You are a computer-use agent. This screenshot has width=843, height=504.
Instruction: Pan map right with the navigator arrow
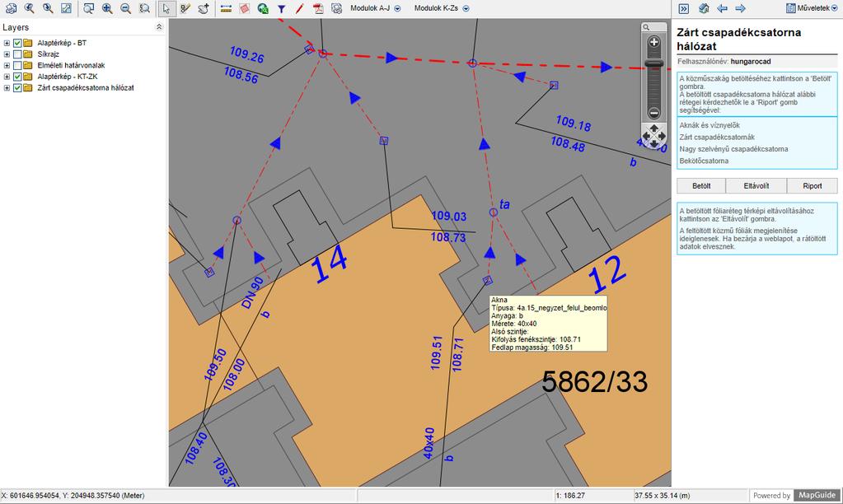[662, 136]
